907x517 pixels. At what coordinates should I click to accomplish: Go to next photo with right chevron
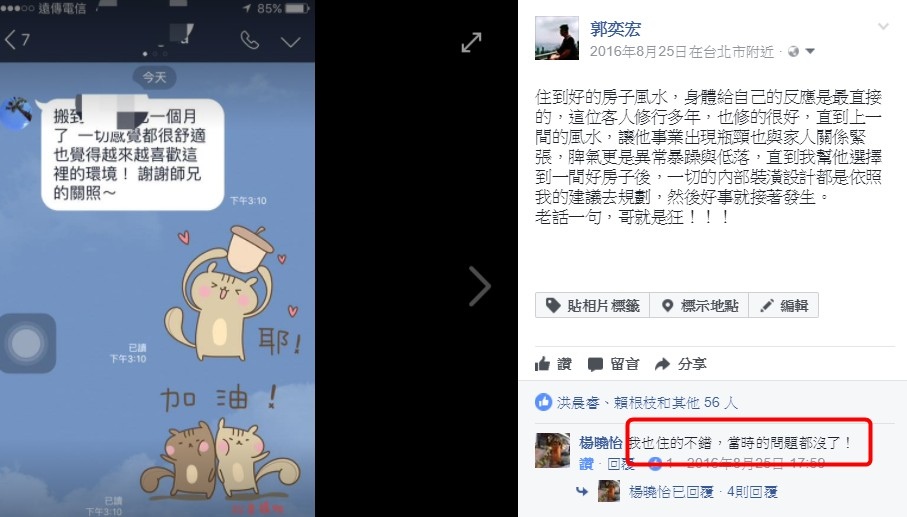click(480, 286)
